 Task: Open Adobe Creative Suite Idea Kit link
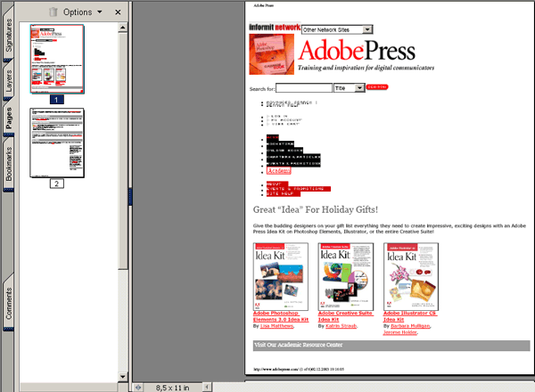click(x=345, y=316)
